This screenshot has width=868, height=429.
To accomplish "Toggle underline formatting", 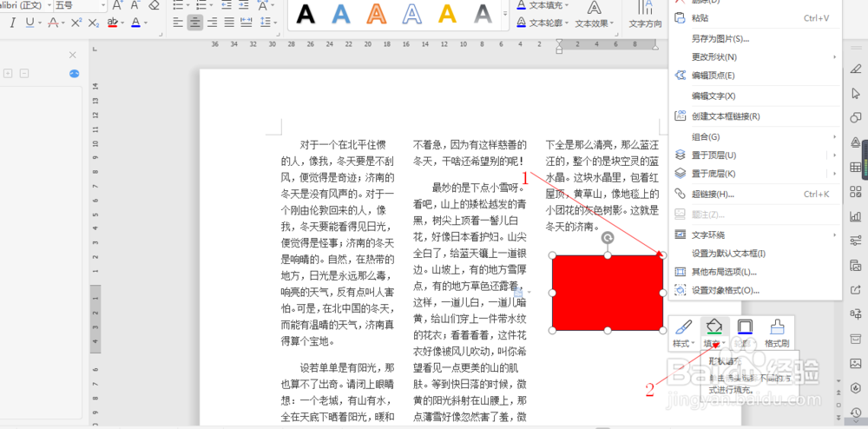I will tap(29, 23).
